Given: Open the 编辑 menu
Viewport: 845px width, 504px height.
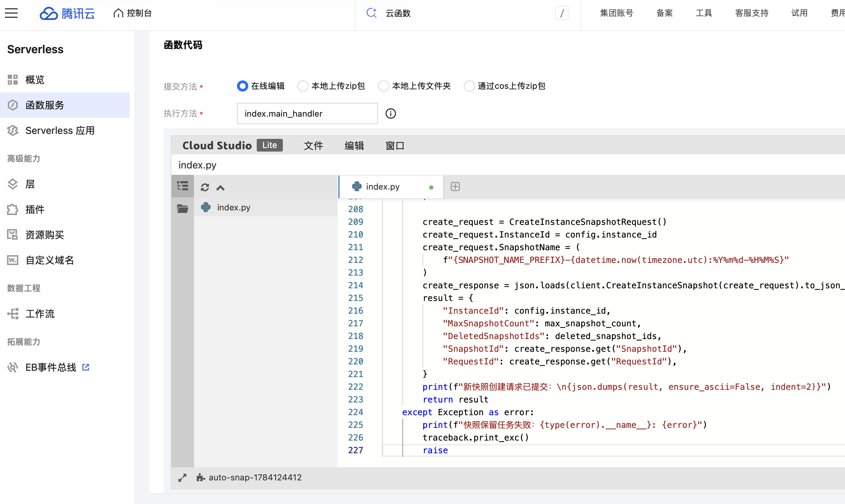Looking at the screenshot, I should 354,146.
